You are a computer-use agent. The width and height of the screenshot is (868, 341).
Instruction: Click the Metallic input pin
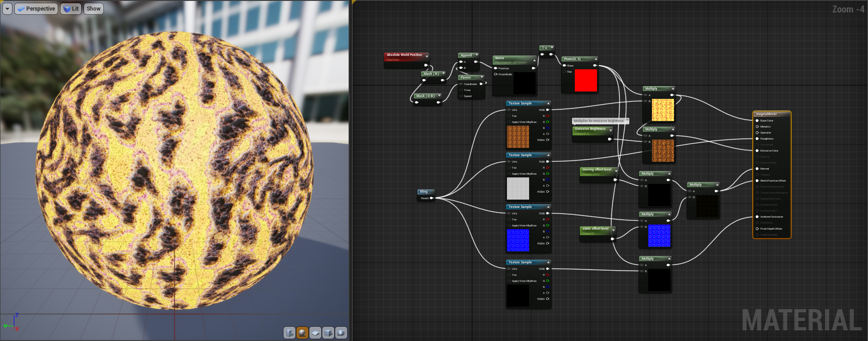tap(757, 127)
